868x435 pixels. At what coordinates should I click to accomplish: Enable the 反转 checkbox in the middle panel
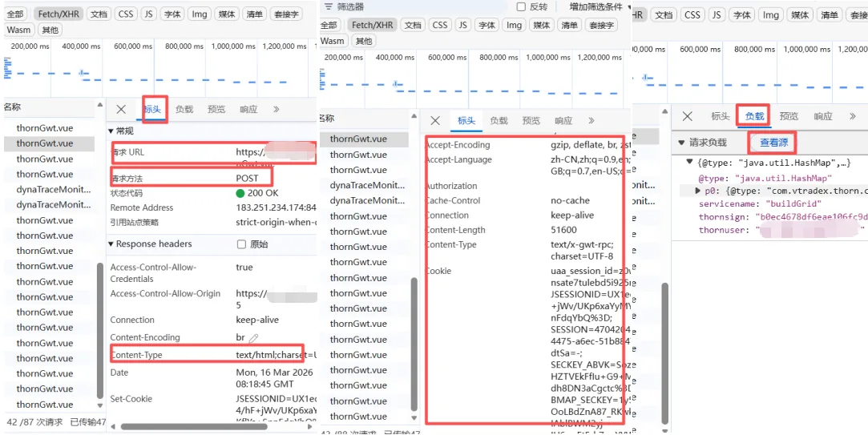tap(521, 6)
